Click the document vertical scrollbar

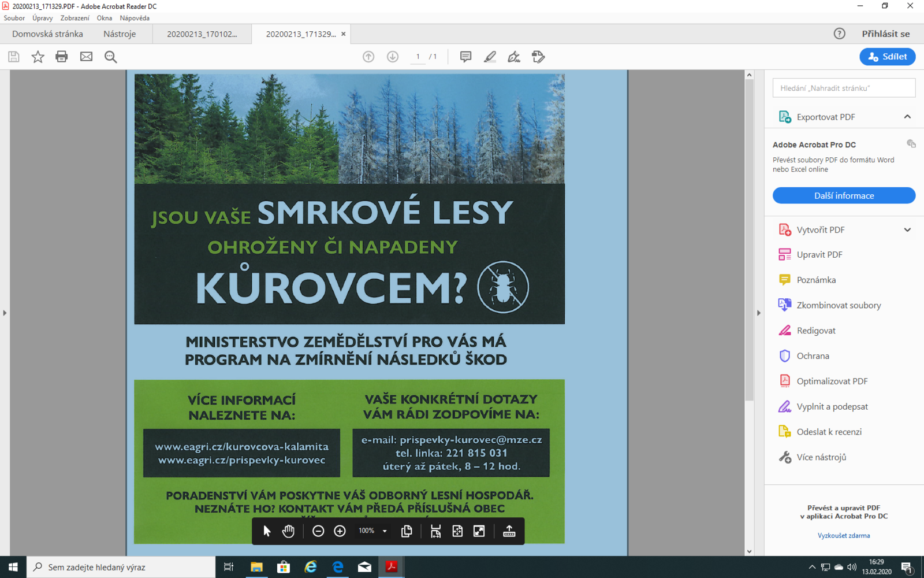[x=749, y=240]
